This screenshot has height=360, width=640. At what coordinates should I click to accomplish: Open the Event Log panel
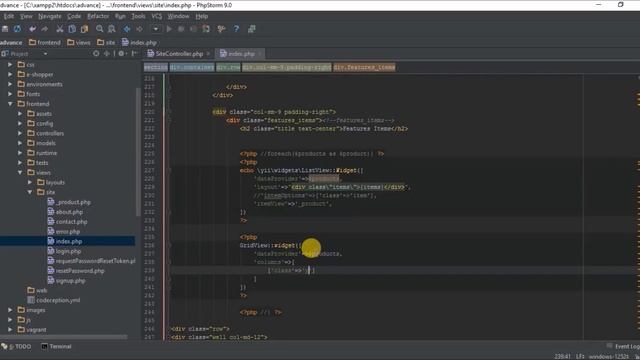point(623,347)
